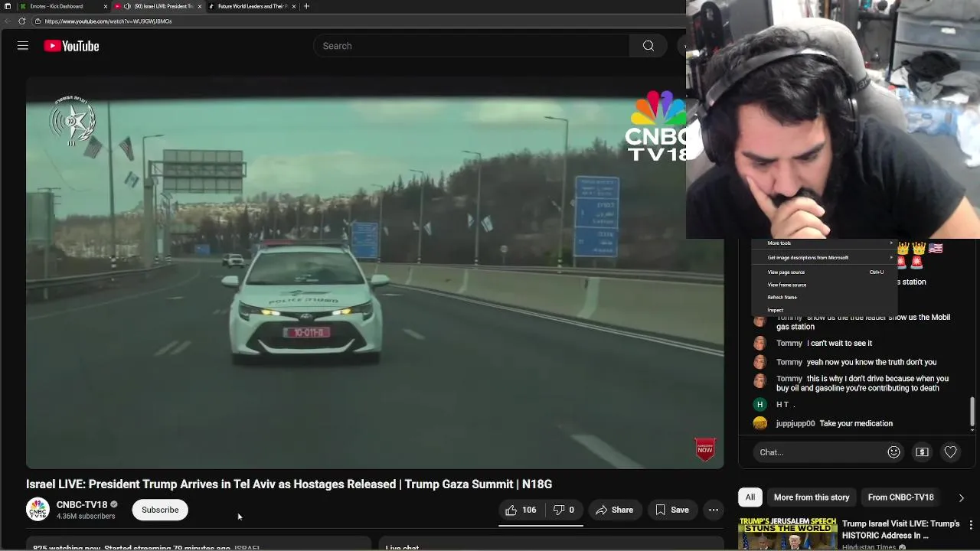
Task: Click juppjupp00's chat avatar
Action: coord(759,423)
